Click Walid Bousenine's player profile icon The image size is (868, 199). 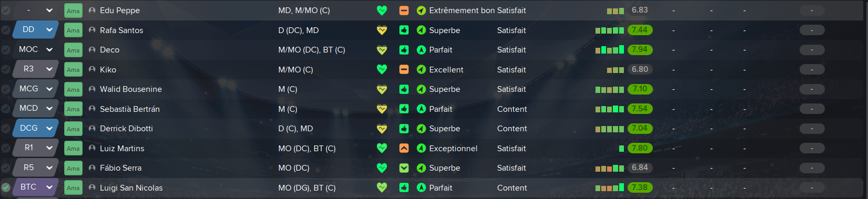[92, 89]
